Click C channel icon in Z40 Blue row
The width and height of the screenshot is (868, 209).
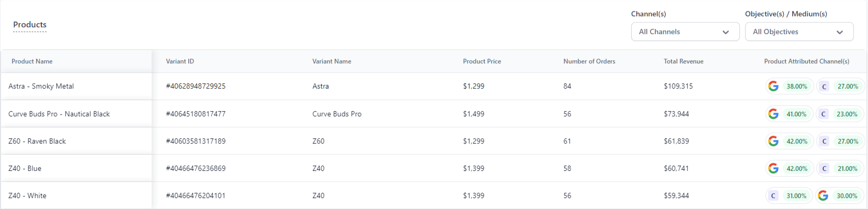824,168
